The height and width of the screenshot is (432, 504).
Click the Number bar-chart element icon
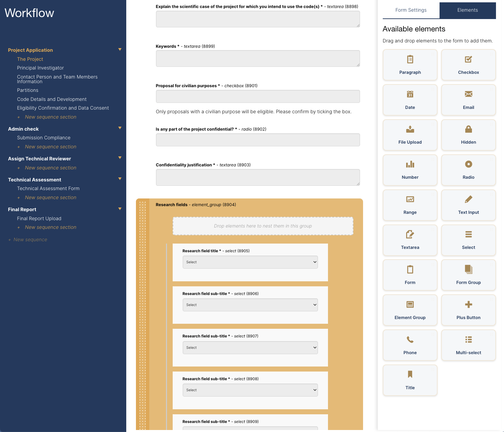[x=410, y=164]
